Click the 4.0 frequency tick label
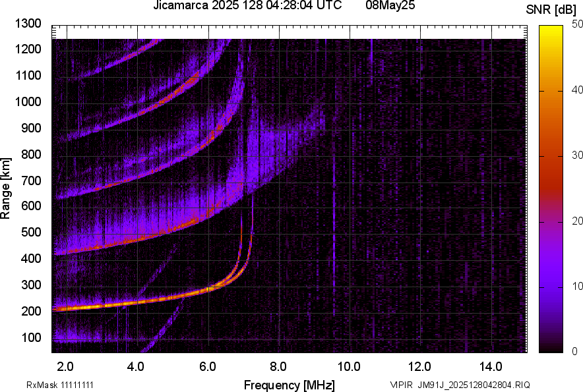Image resolution: width=583 pixels, height=392 pixels. click(135, 367)
